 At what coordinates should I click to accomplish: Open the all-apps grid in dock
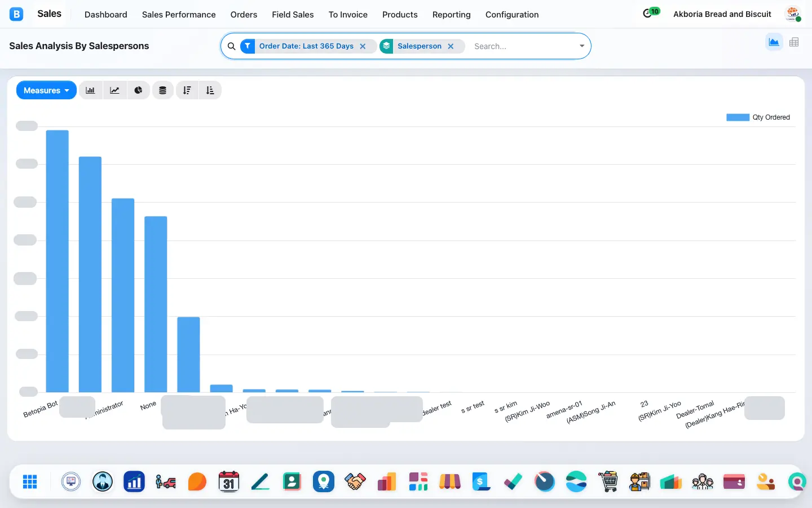point(30,481)
